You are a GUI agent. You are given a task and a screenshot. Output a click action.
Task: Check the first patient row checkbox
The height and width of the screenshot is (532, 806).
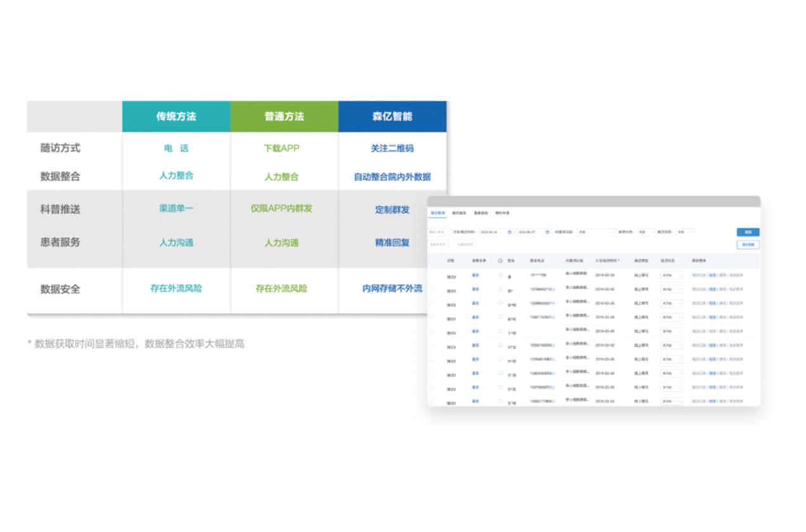pyautogui.click(x=432, y=275)
